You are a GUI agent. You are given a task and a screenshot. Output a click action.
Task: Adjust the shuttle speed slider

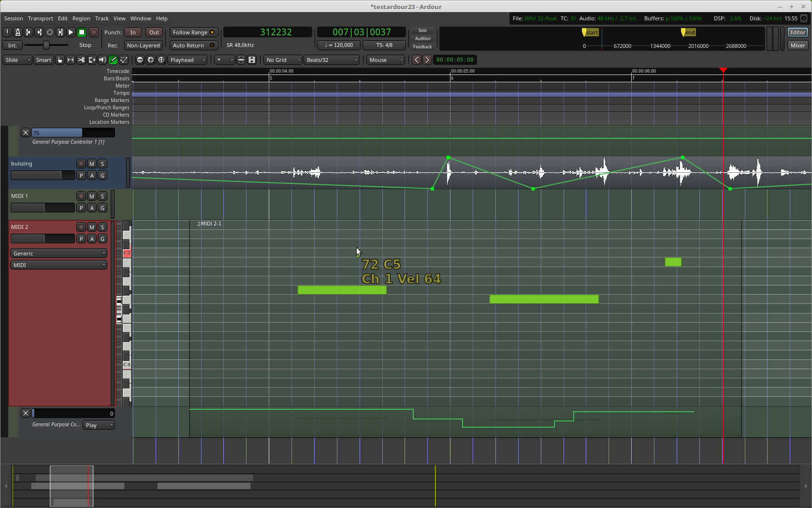click(x=46, y=45)
